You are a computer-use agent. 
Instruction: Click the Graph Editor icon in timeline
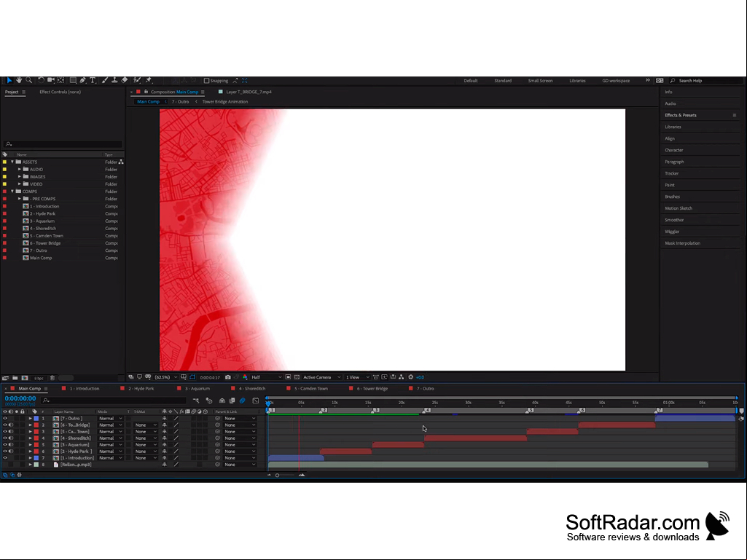coord(256,401)
